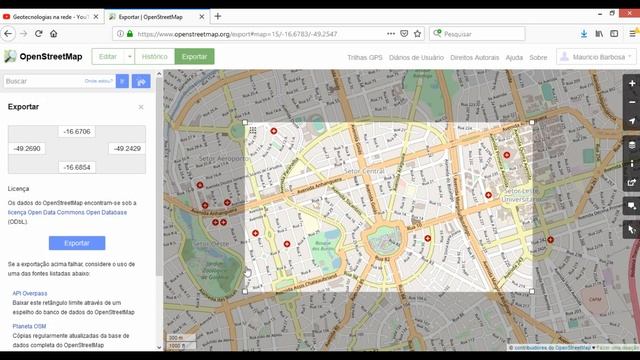Close the Exportar side panel
640x360 pixels.
(141, 107)
